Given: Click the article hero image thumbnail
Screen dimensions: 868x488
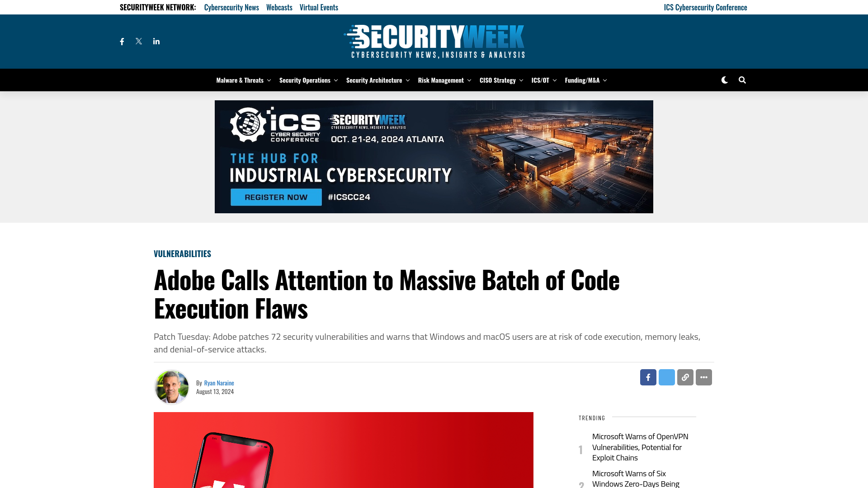Looking at the screenshot, I should click(x=344, y=450).
